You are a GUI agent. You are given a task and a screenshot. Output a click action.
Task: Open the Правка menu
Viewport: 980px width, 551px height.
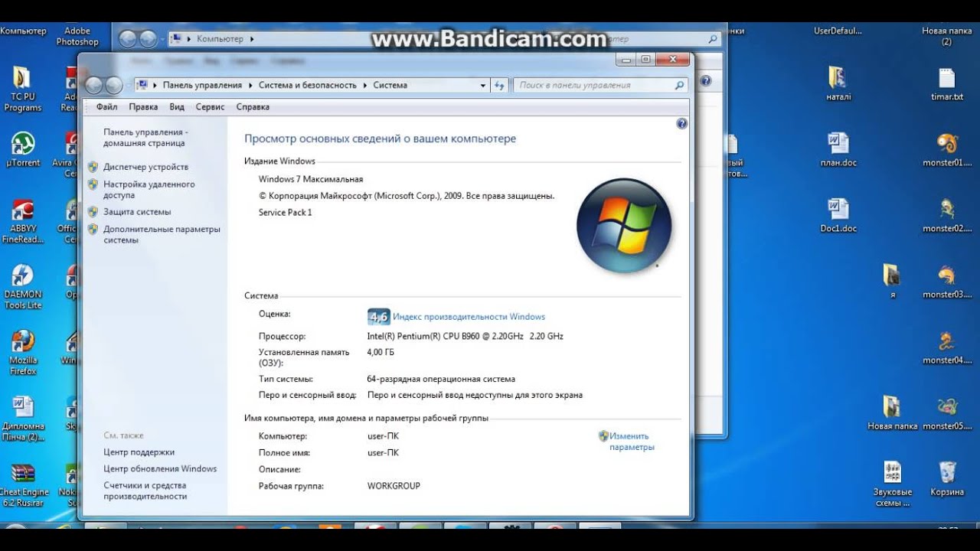click(x=143, y=107)
